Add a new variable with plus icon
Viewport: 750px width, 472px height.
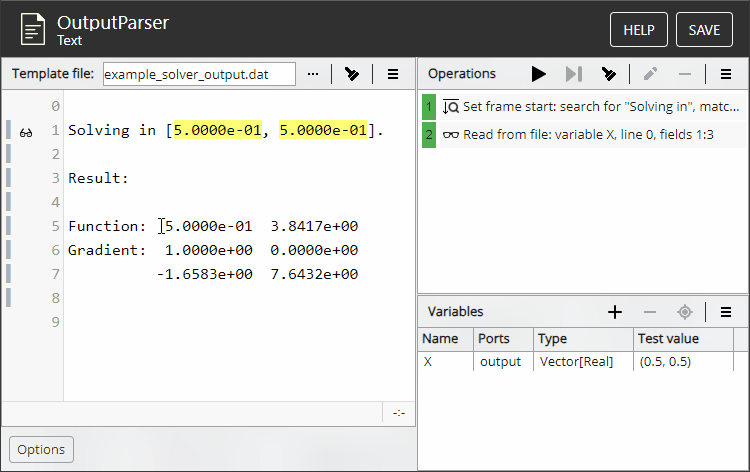615,312
